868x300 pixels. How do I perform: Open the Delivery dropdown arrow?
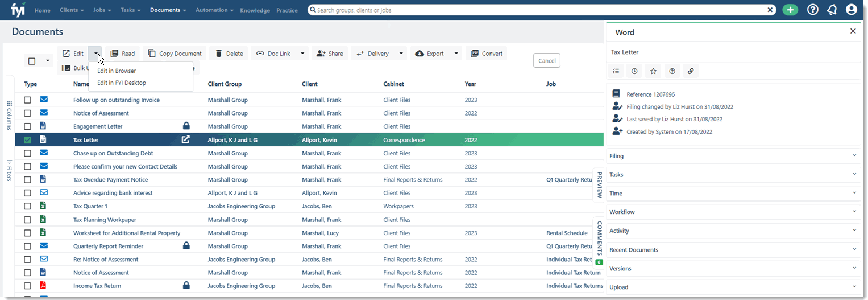[401, 54]
